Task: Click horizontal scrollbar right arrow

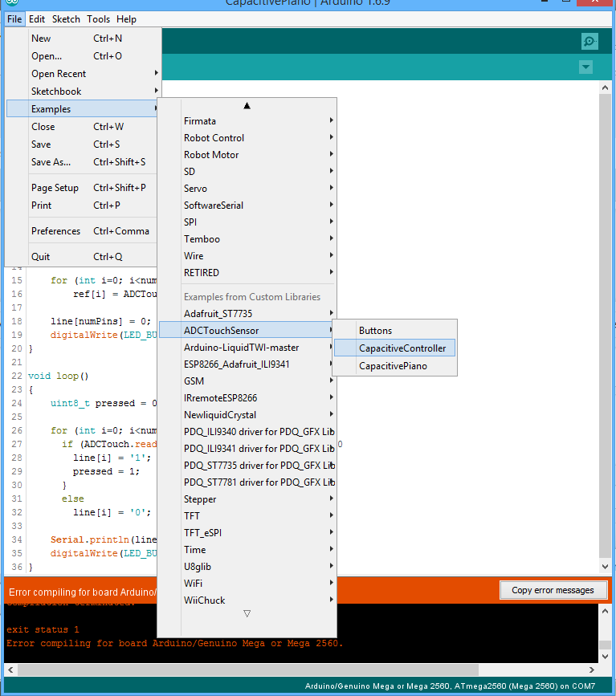Action: point(592,670)
